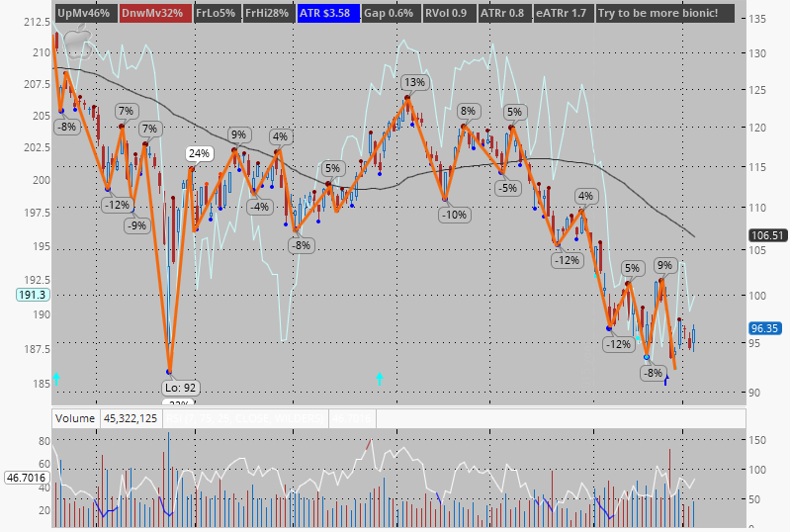
Task: Click the small blue arrow below the last swing low
Action: (x=665, y=381)
